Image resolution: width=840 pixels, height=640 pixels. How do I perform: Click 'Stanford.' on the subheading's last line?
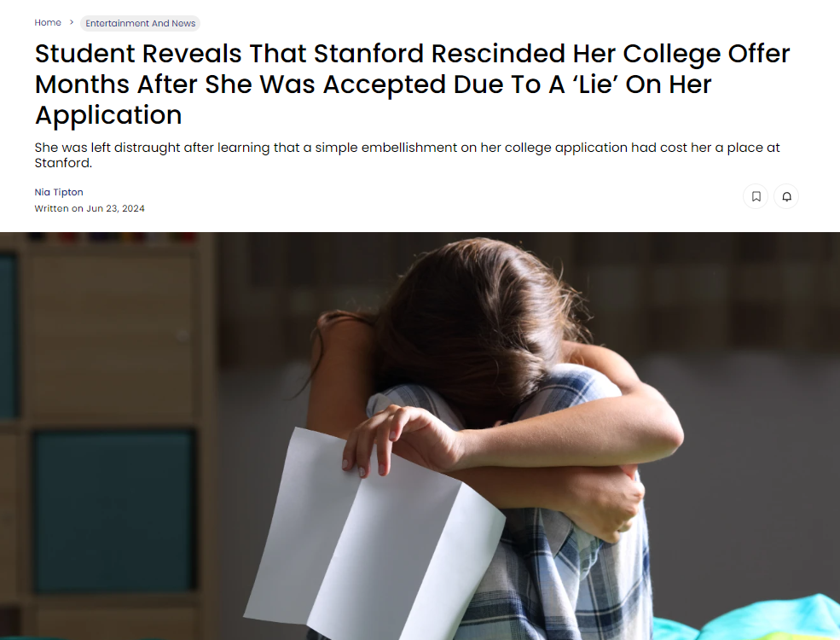pyautogui.click(x=63, y=163)
